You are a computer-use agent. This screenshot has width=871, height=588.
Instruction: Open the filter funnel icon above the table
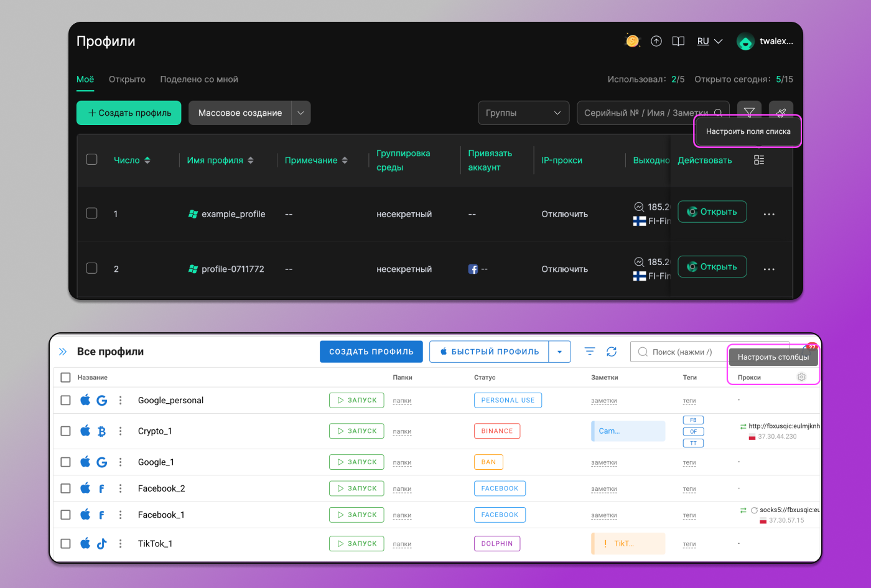click(x=749, y=111)
